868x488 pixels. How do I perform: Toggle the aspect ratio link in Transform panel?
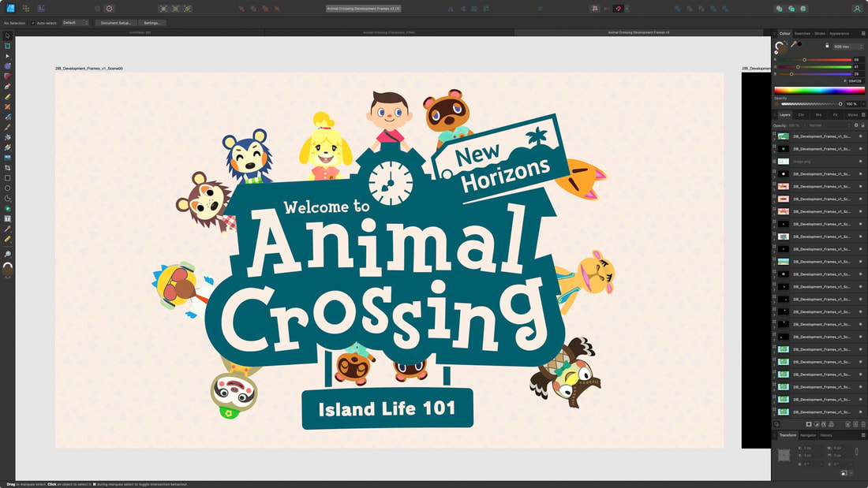point(856,452)
